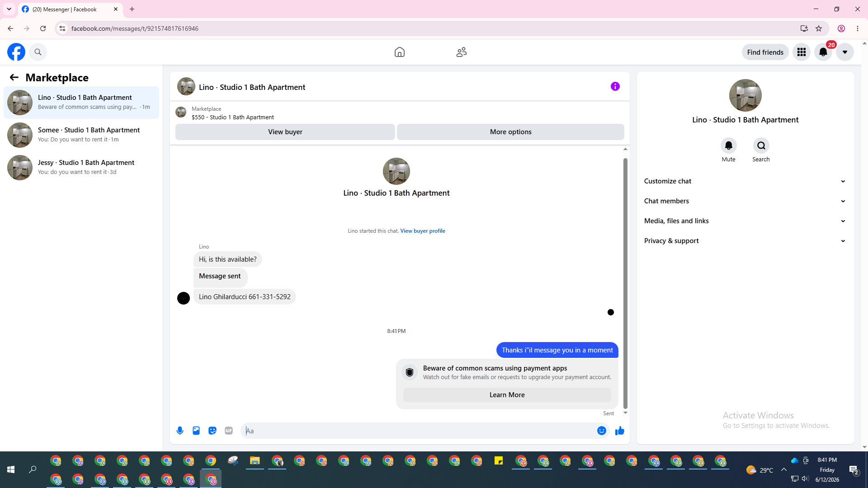Viewport: 868px width, 488px height.
Task: Reload the page in Chrome
Action: click(x=43, y=28)
